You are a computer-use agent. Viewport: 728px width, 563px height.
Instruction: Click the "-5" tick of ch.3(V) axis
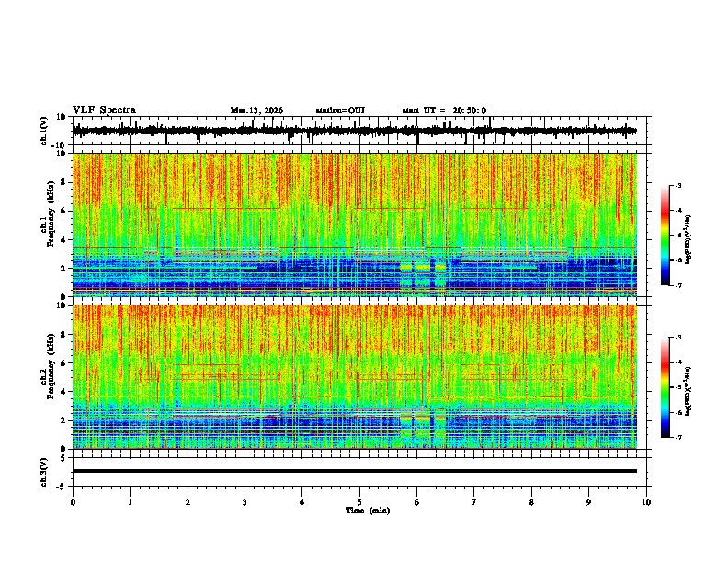pos(63,487)
